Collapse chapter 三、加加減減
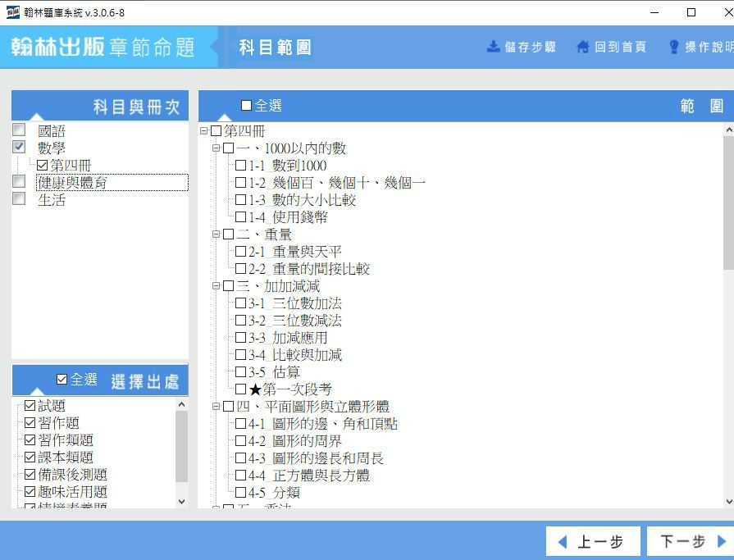The height and width of the screenshot is (560, 734). (x=216, y=285)
